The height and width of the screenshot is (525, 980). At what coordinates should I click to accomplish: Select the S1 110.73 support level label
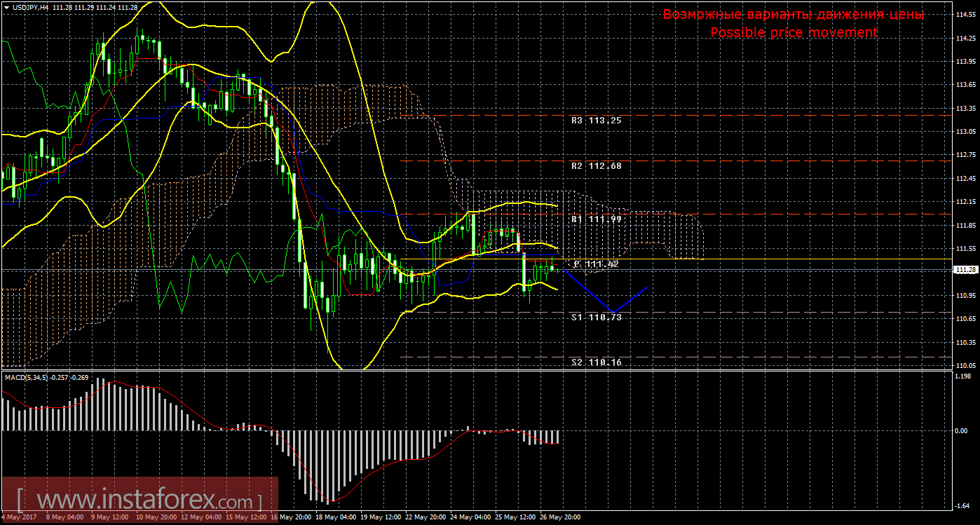pyautogui.click(x=596, y=317)
